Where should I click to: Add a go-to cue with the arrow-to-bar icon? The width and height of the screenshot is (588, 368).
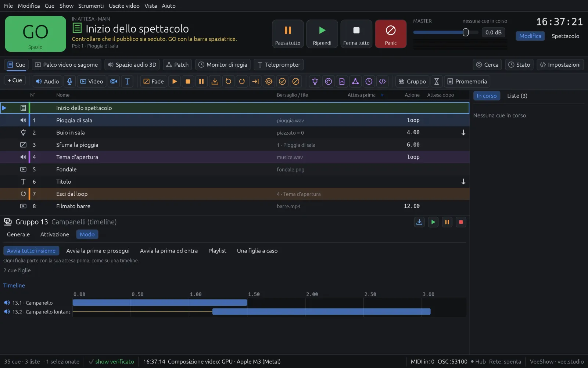point(255,81)
